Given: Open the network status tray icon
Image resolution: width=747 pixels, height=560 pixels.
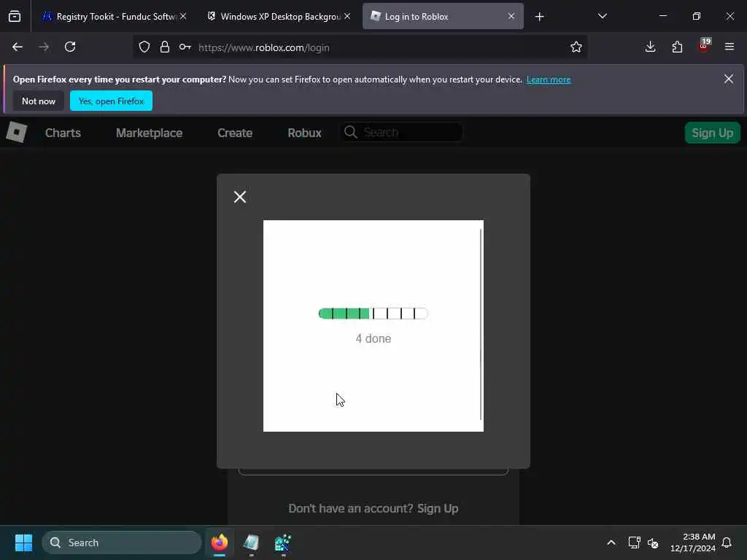Looking at the screenshot, I should pos(634,542).
